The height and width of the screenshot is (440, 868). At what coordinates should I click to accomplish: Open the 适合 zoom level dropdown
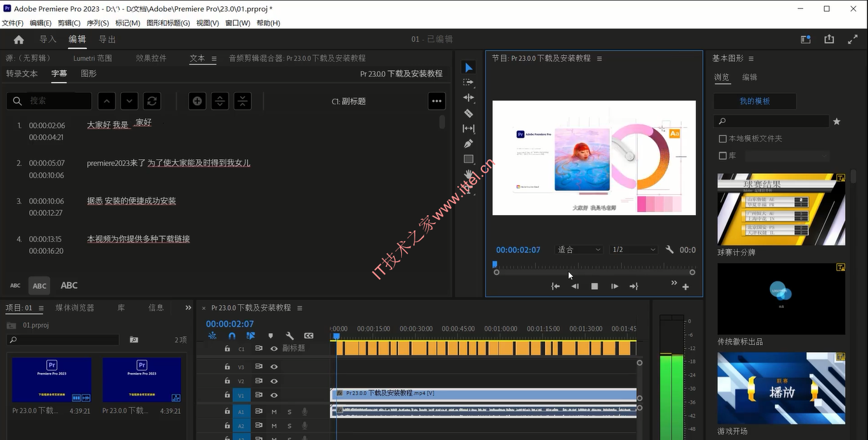click(x=579, y=250)
